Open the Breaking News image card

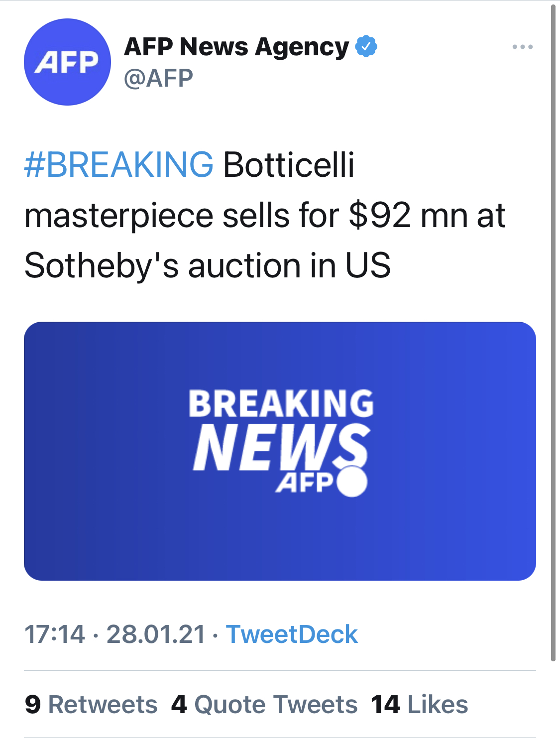coord(280,451)
